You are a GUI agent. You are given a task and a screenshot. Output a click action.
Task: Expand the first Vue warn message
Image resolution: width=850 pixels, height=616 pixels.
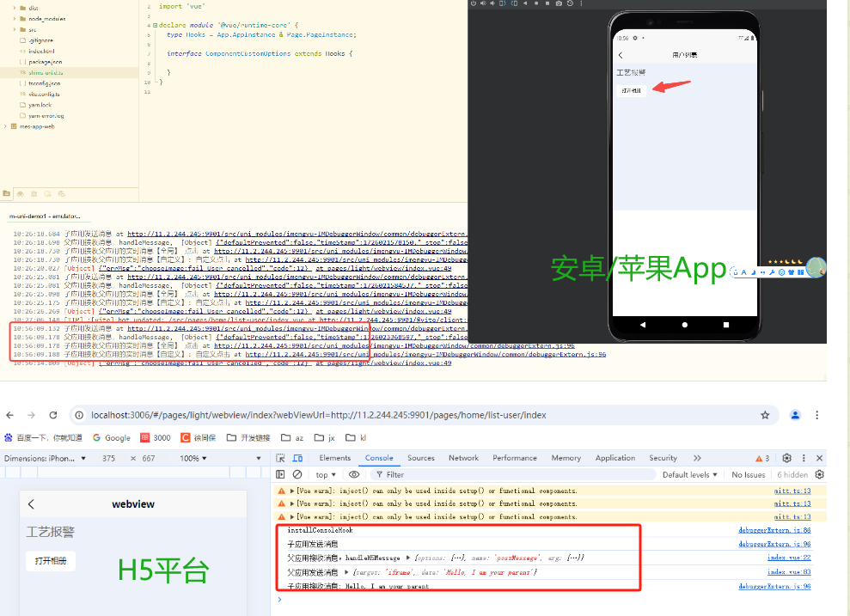coord(292,491)
